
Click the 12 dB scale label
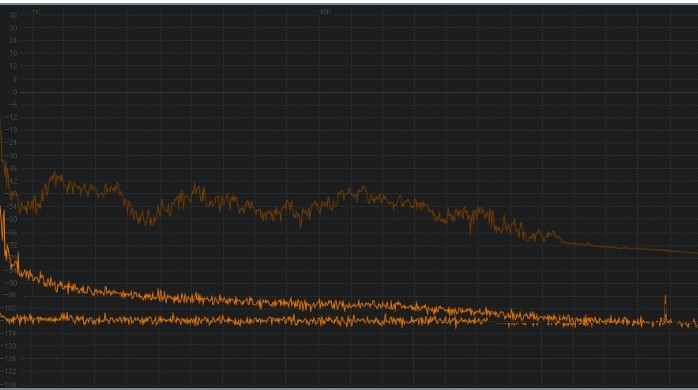[x=13, y=66]
